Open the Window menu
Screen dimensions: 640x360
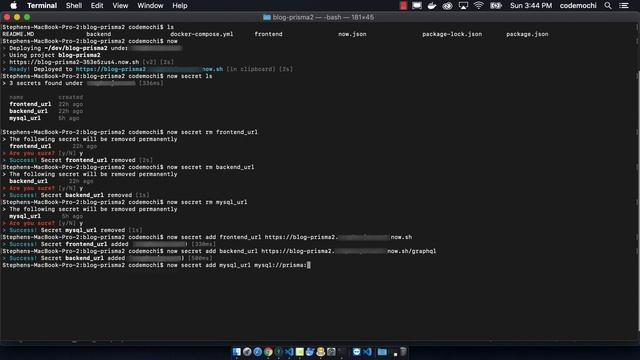point(150,5)
